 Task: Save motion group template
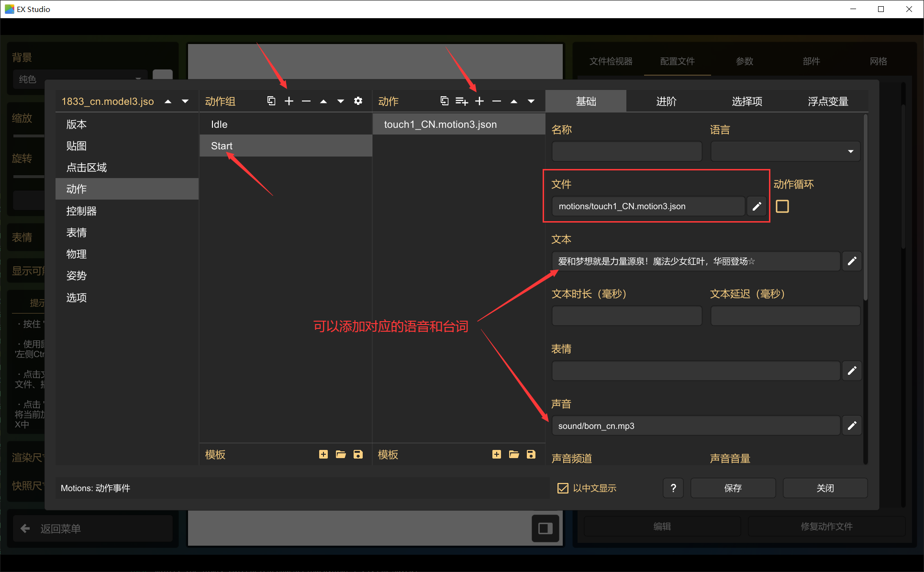point(358,454)
